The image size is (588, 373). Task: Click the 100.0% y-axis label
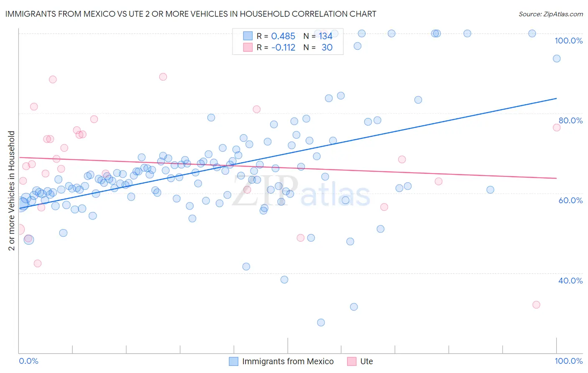pyautogui.click(x=568, y=41)
